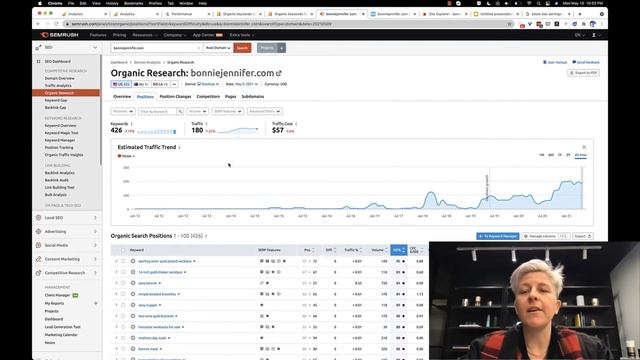This screenshot has width=640, height=360.
Task: Sort table by Volume column
Action: tap(379, 250)
